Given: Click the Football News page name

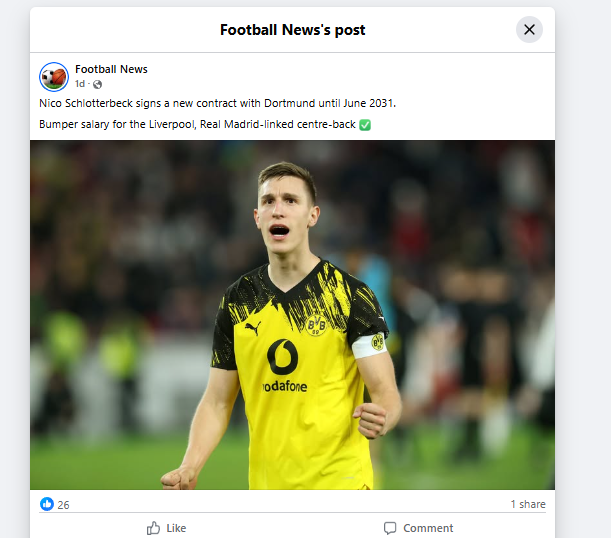Looking at the screenshot, I should click(x=111, y=69).
